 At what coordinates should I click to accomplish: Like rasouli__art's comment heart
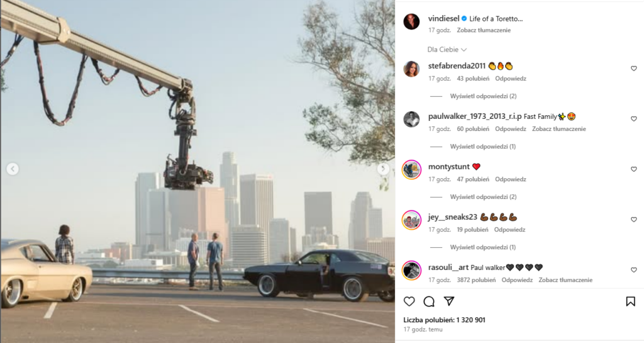point(634,270)
